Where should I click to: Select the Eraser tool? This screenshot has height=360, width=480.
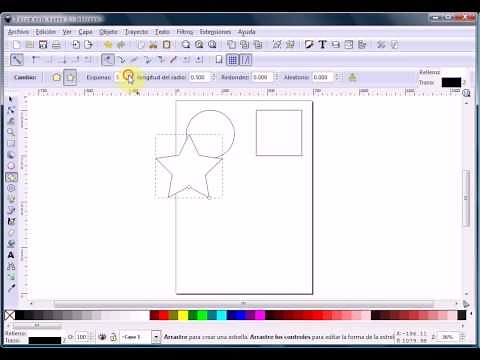coord(11,232)
